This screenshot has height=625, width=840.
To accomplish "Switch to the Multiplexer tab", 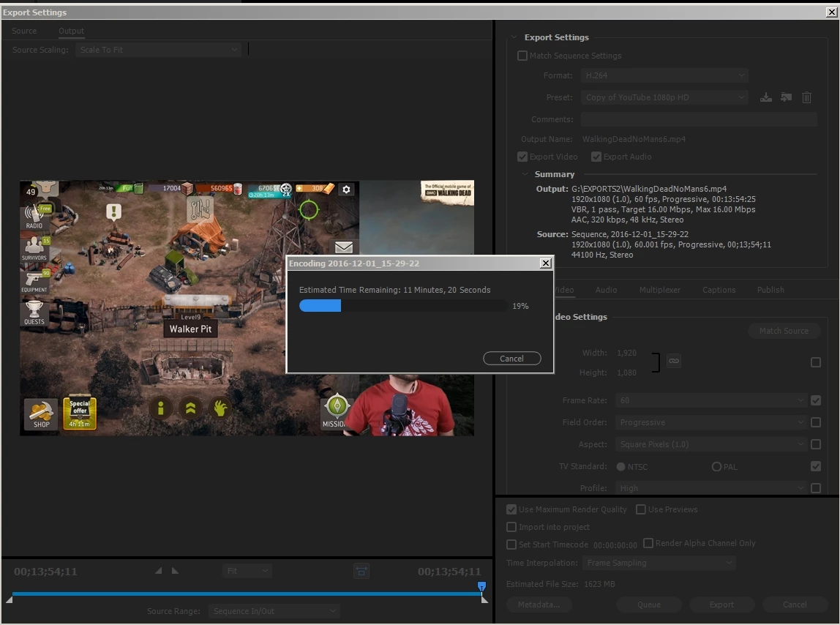I will tap(660, 290).
